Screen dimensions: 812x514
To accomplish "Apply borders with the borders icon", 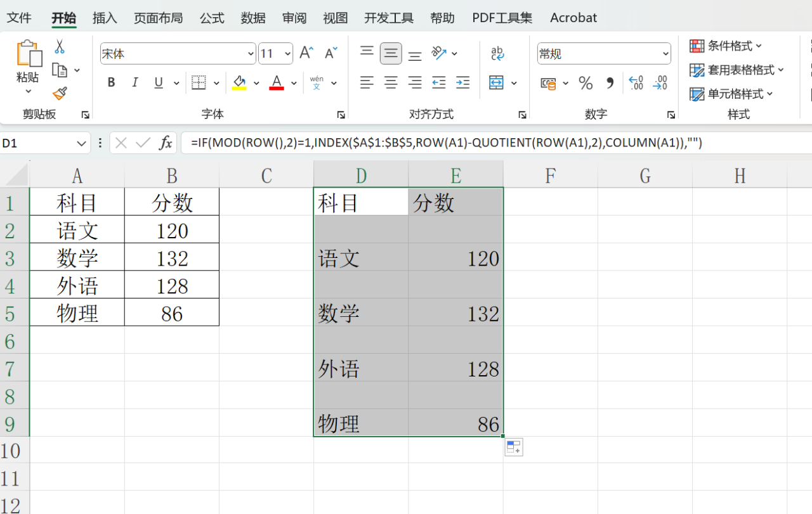I will [x=199, y=82].
